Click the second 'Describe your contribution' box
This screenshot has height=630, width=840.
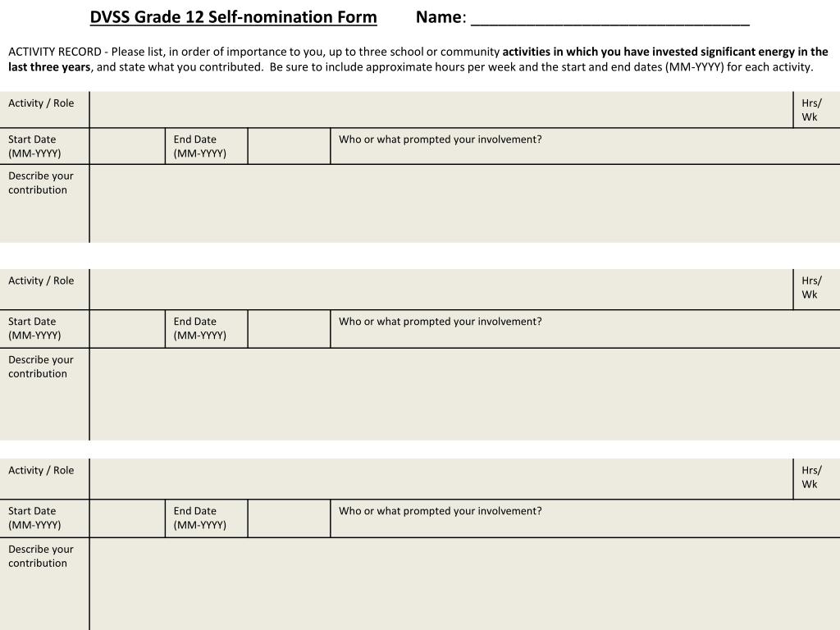pos(465,395)
